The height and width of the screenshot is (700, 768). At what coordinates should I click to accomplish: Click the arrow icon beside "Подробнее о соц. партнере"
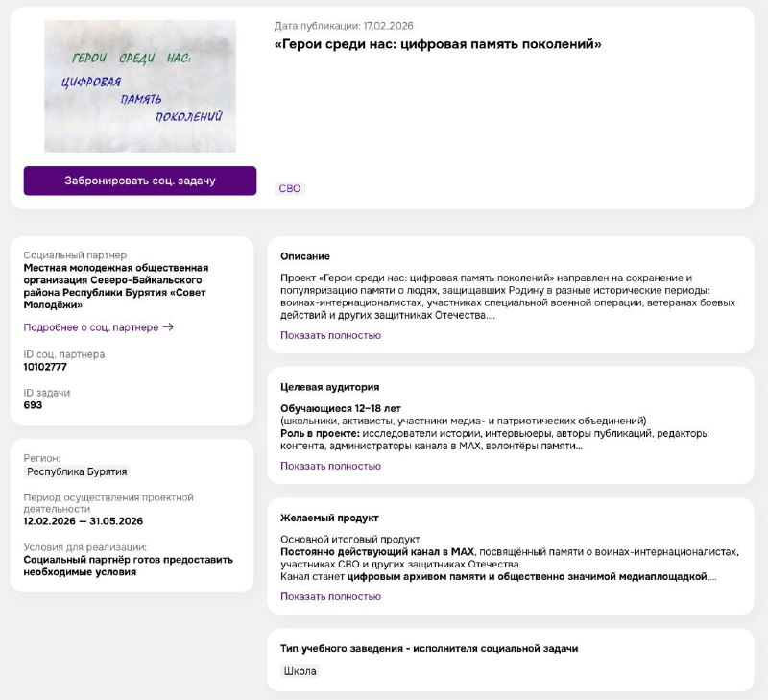(168, 327)
